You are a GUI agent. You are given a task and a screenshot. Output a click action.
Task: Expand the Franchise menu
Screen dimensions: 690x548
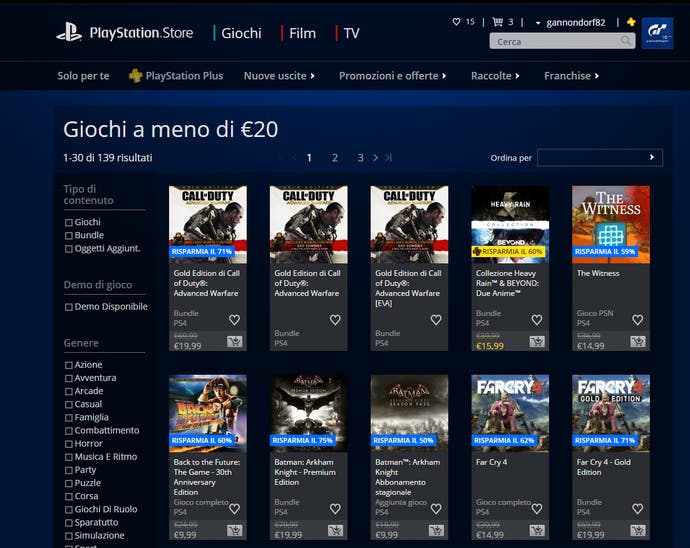[x=571, y=76]
